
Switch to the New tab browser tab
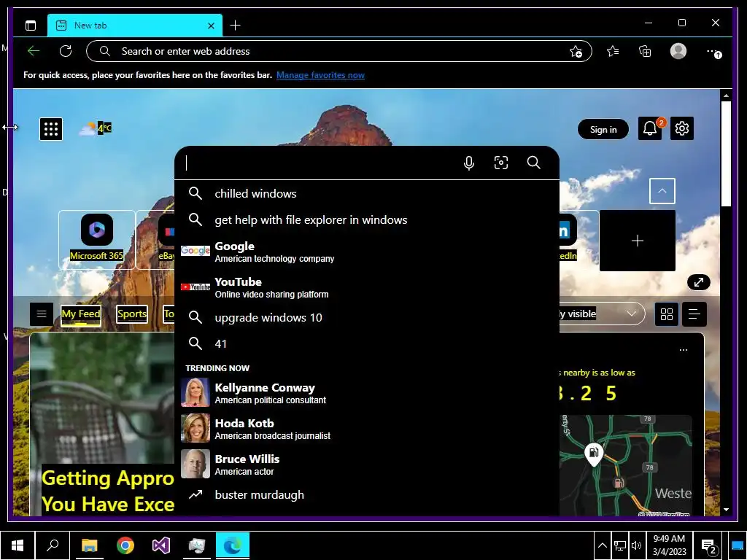(x=135, y=26)
